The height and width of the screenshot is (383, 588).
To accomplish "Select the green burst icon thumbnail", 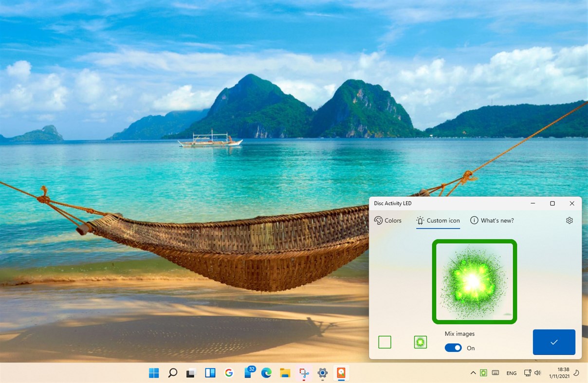I will coord(420,342).
